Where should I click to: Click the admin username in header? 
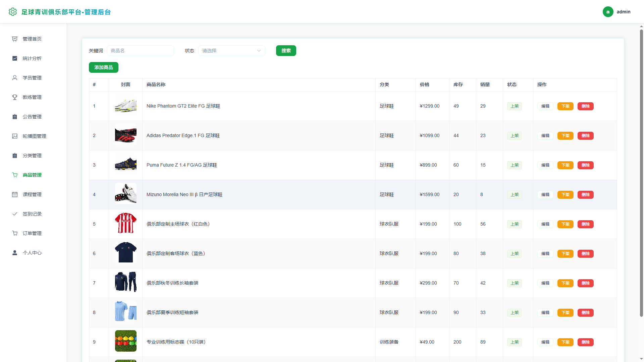pyautogui.click(x=624, y=12)
